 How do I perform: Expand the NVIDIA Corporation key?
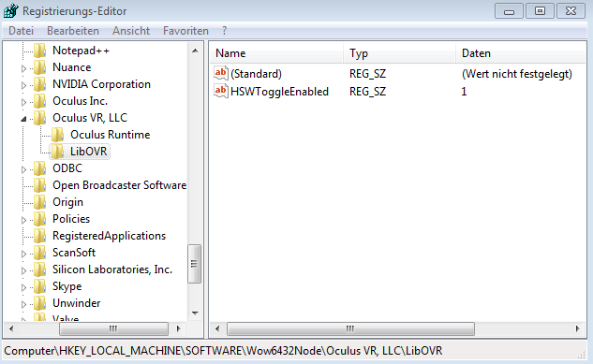click(x=23, y=85)
